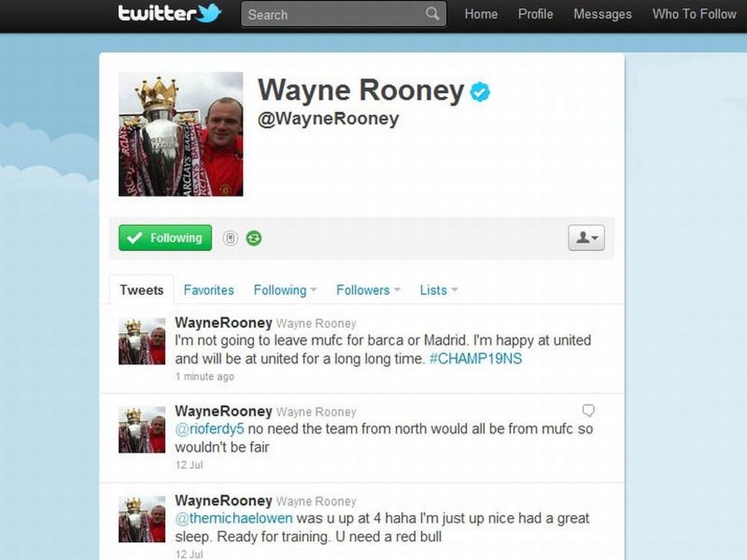Viewport: 747px width, 560px height.
Task: Toggle the green Following button
Action: (165, 237)
